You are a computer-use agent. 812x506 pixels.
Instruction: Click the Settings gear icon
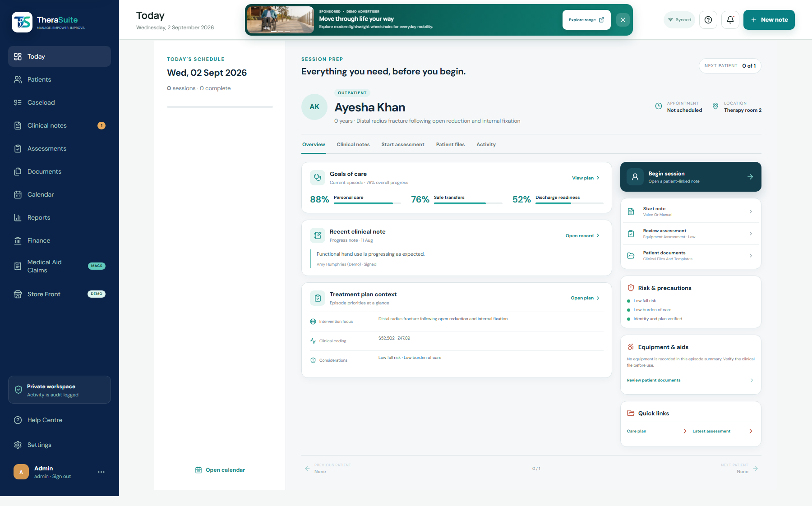point(18,445)
